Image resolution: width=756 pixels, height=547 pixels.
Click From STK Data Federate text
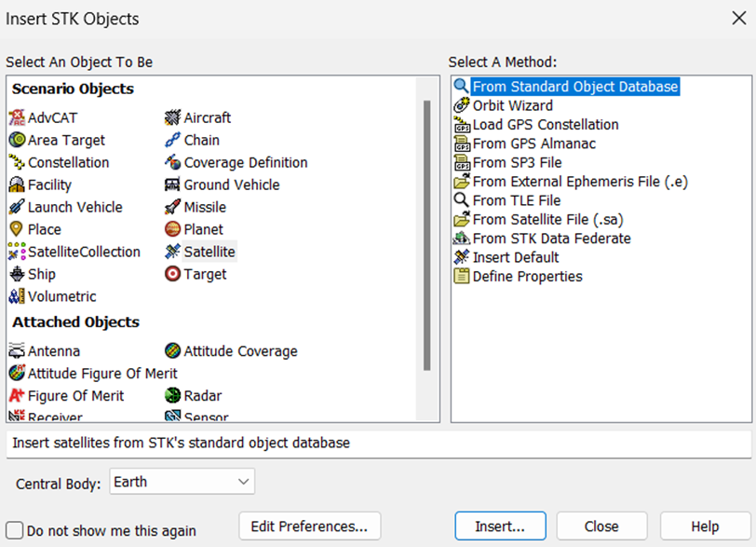click(551, 239)
